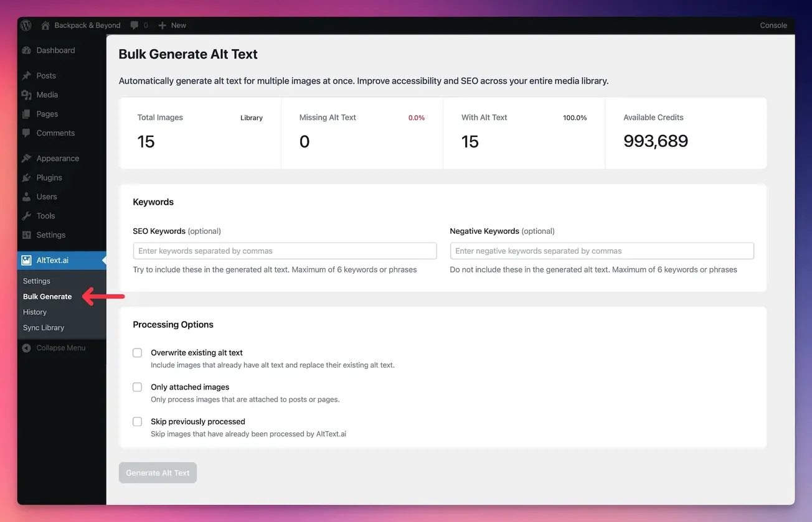The height and width of the screenshot is (522, 812).
Task: Open the Tools wrench menu
Action: click(x=26, y=216)
